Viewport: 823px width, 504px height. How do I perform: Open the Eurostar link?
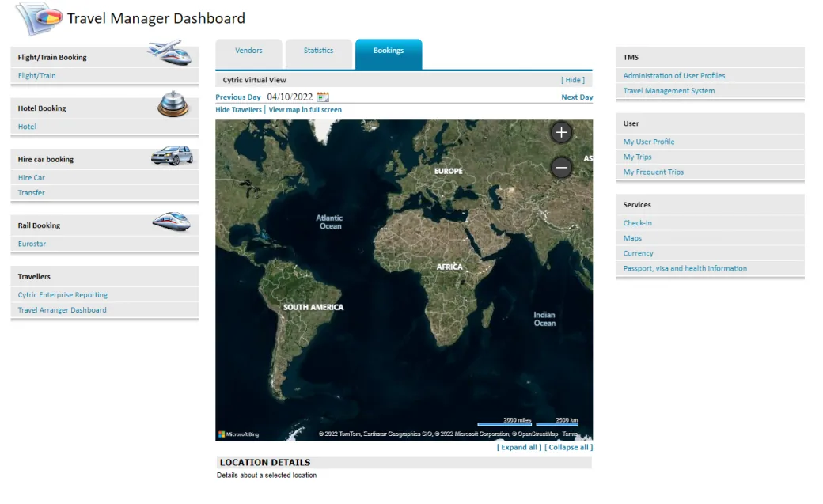[x=32, y=244]
